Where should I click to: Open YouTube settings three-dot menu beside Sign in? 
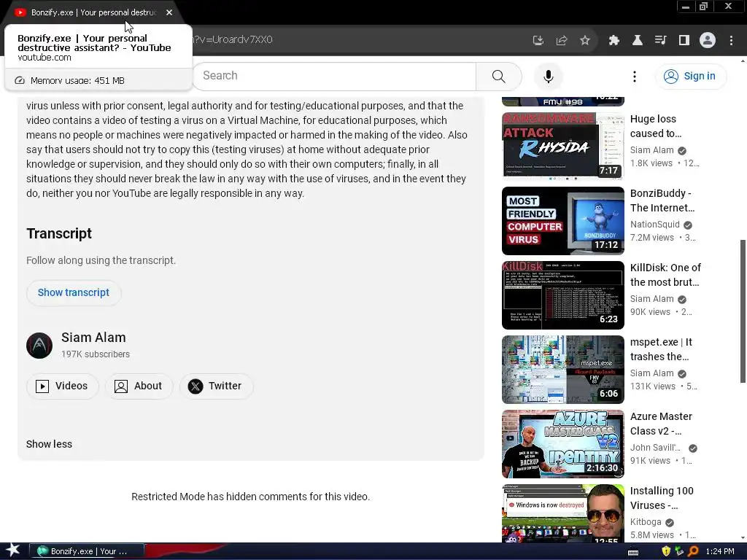[x=634, y=76]
